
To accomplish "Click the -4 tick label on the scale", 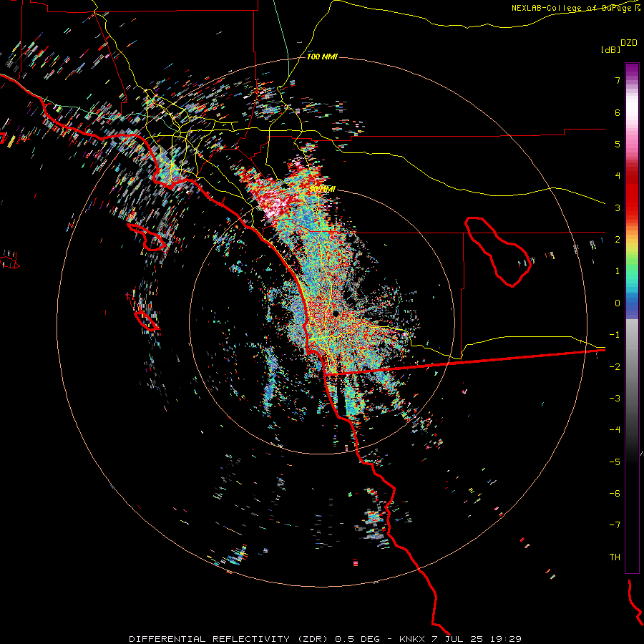I will pos(615,430).
